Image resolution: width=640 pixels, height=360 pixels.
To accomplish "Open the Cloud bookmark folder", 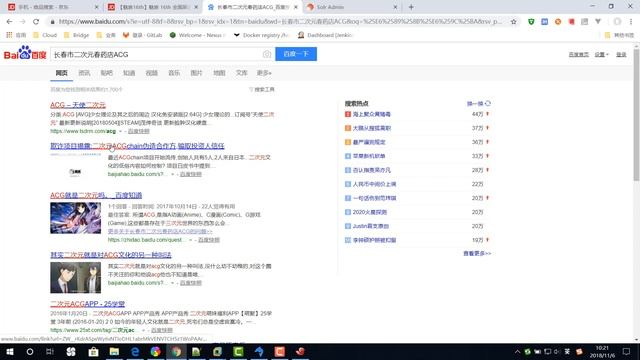I will tap(45, 35).
